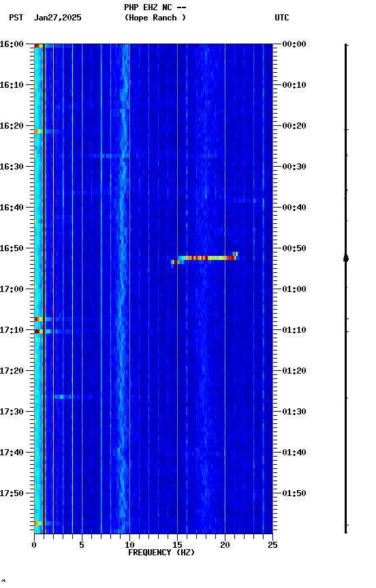This screenshot has height=588, width=376.
Task: Click the '01:10' UTC time label
Action: (x=294, y=330)
